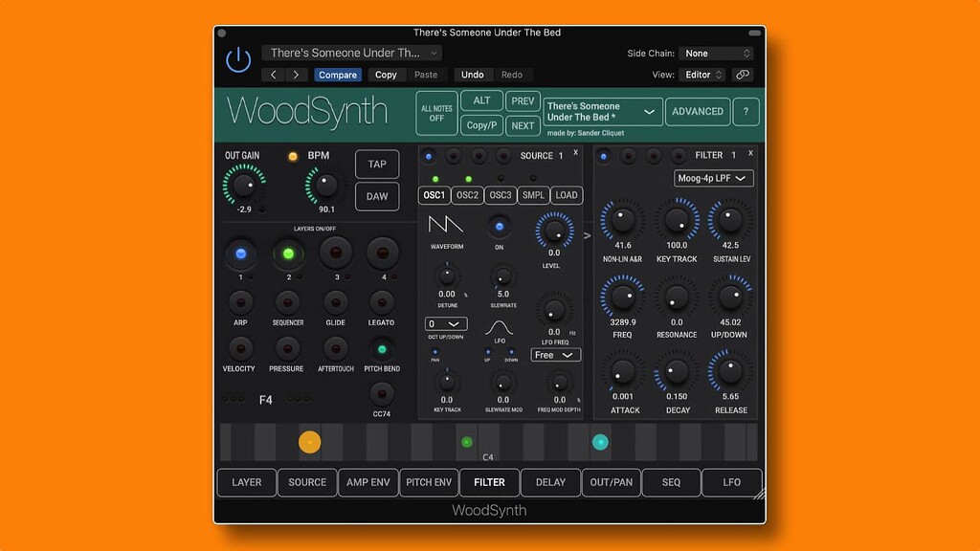Click the TAP tempo button
This screenshot has width=980, height=551.
[377, 165]
